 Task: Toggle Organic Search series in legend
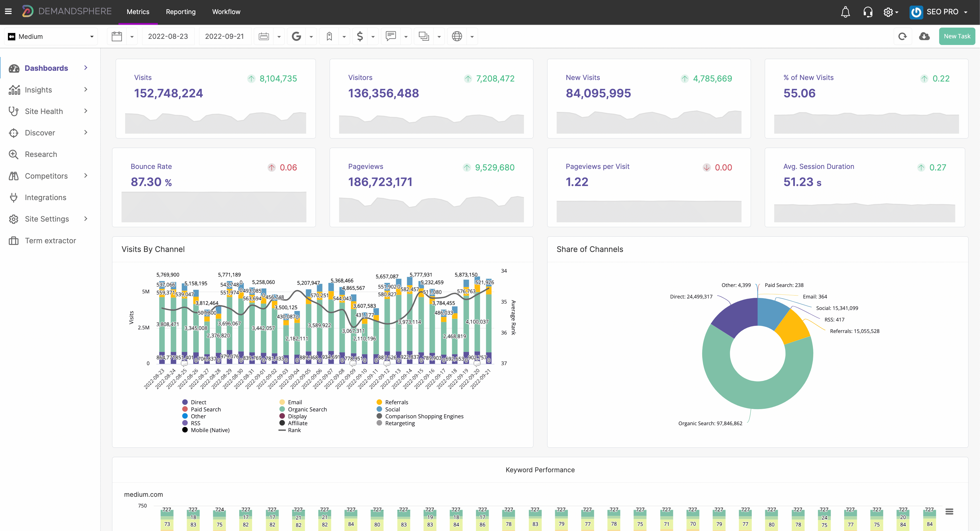(x=307, y=409)
